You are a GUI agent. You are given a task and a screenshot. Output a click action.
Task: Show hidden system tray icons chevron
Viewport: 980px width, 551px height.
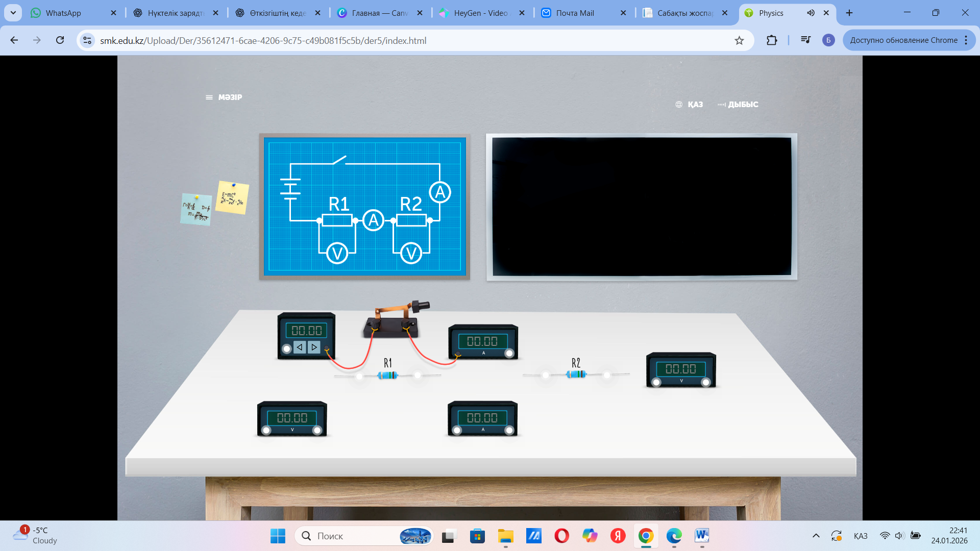point(816,536)
